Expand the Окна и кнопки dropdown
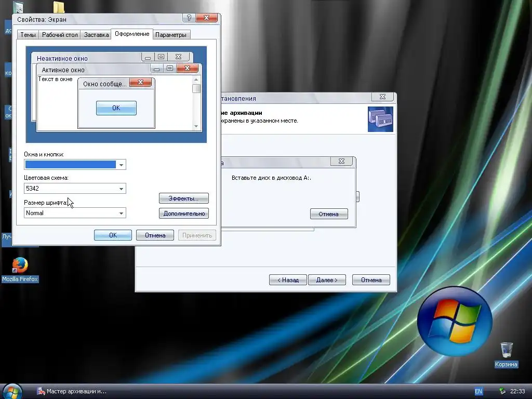 pyautogui.click(x=121, y=165)
